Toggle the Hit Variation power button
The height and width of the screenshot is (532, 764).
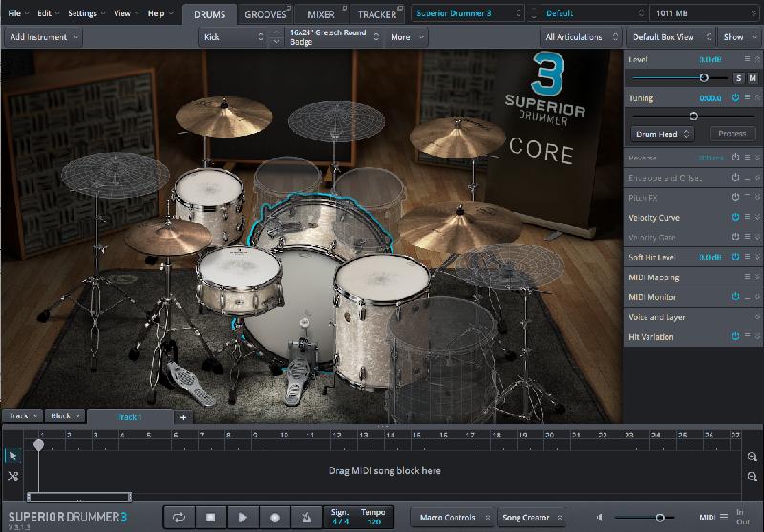coord(735,336)
